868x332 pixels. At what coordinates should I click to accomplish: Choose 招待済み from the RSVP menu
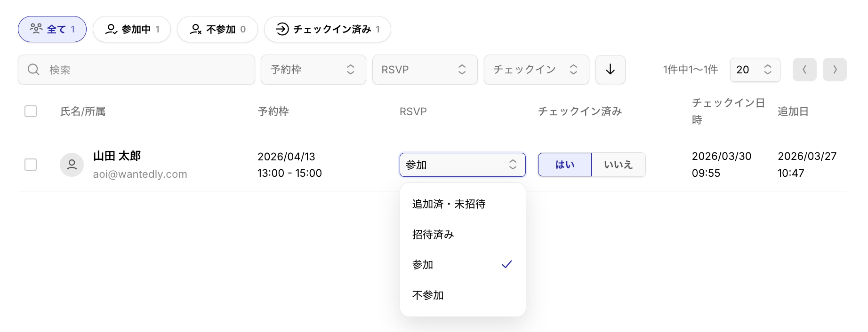(x=433, y=235)
